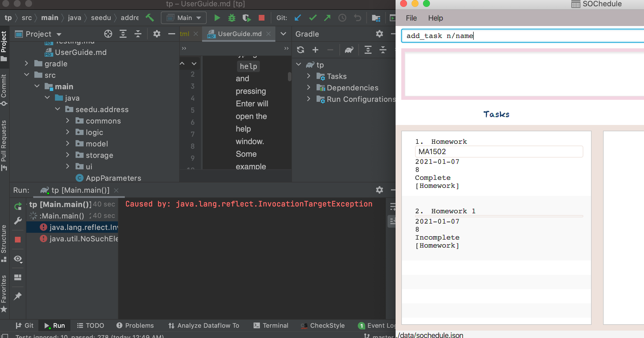Click the Build hammer icon
The height and width of the screenshot is (338, 644).
click(x=150, y=18)
